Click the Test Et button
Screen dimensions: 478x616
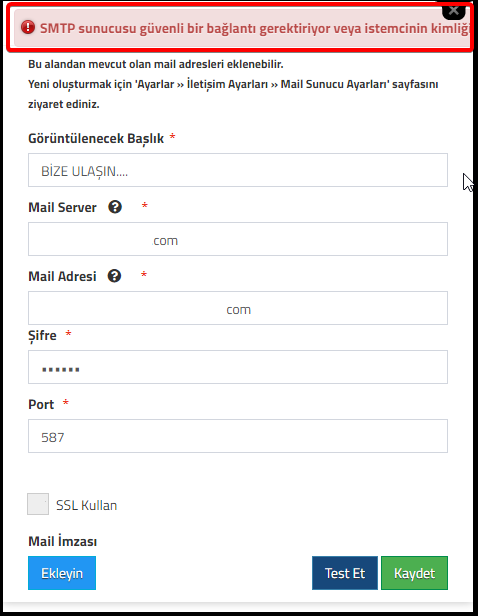pos(345,573)
